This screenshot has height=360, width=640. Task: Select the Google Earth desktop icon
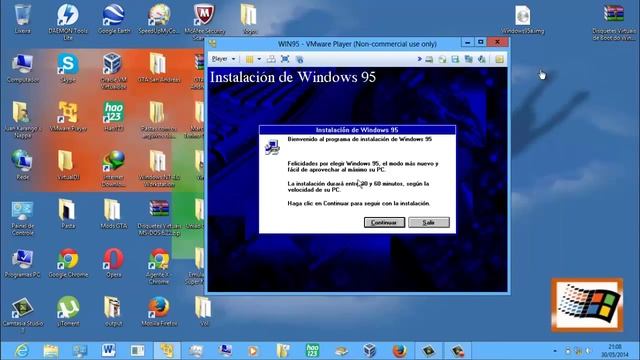pyautogui.click(x=114, y=18)
